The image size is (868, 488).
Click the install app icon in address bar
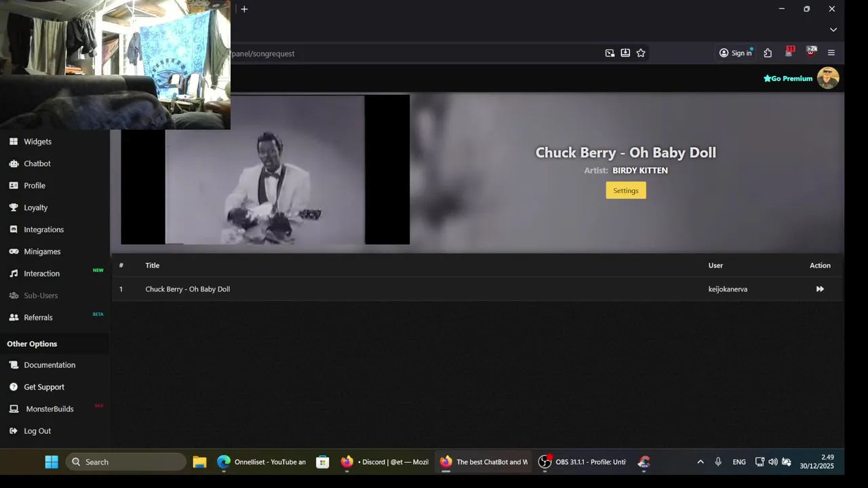[625, 53]
